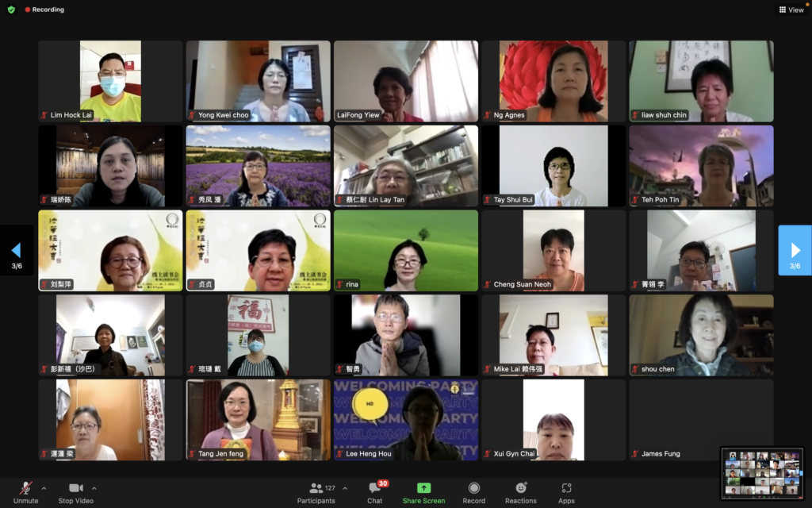812x508 pixels.
Task: Select Lim Hock Lai's video tile
Action: 110,81
